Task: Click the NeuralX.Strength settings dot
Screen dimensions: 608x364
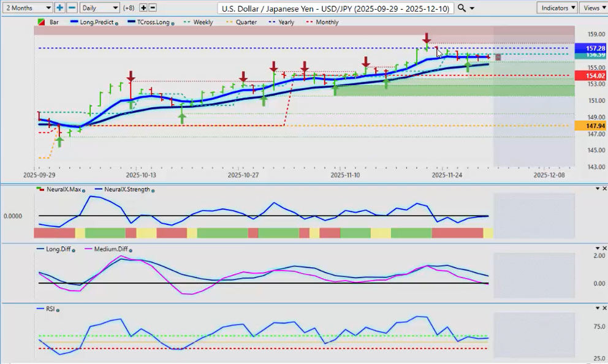Action: tap(152, 191)
